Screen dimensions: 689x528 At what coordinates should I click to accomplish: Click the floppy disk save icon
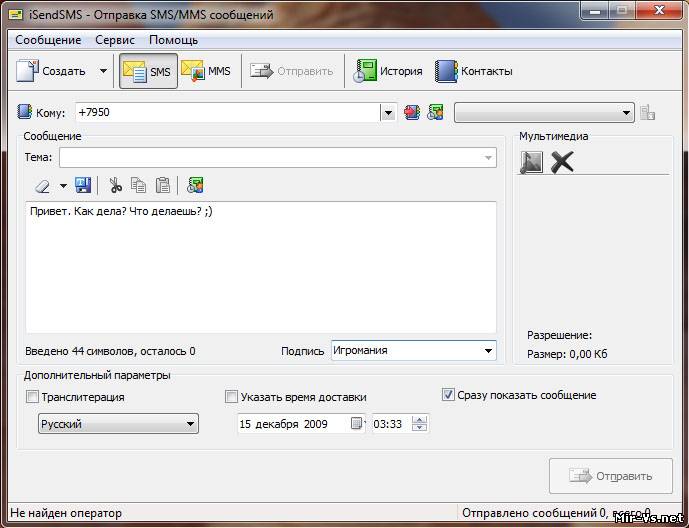coord(83,185)
